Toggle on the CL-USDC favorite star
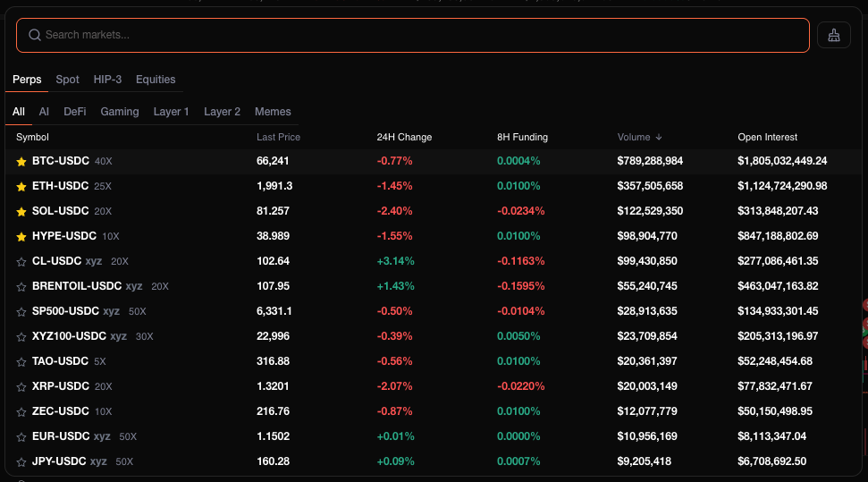 coord(21,261)
